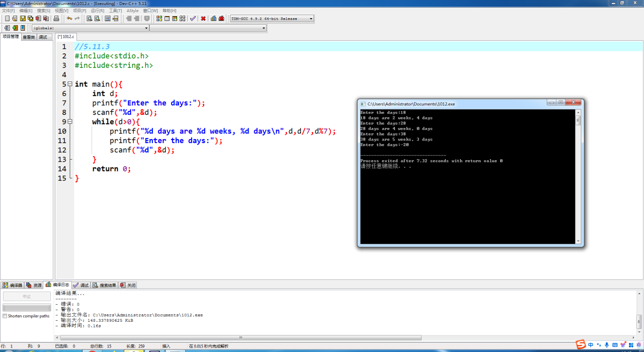Click the 关闭 bottom panel tab
The image size is (644, 352).
(x=128, y=285)
